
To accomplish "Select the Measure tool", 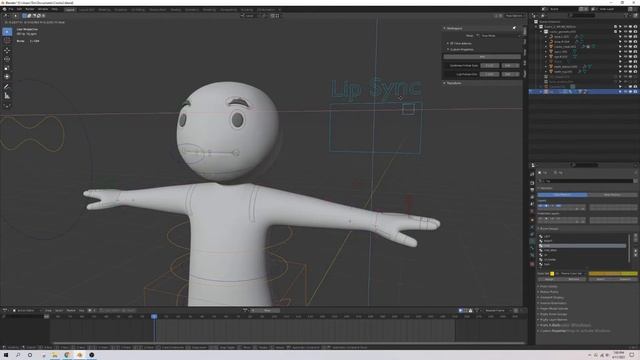I will click(x=7, y=96).
